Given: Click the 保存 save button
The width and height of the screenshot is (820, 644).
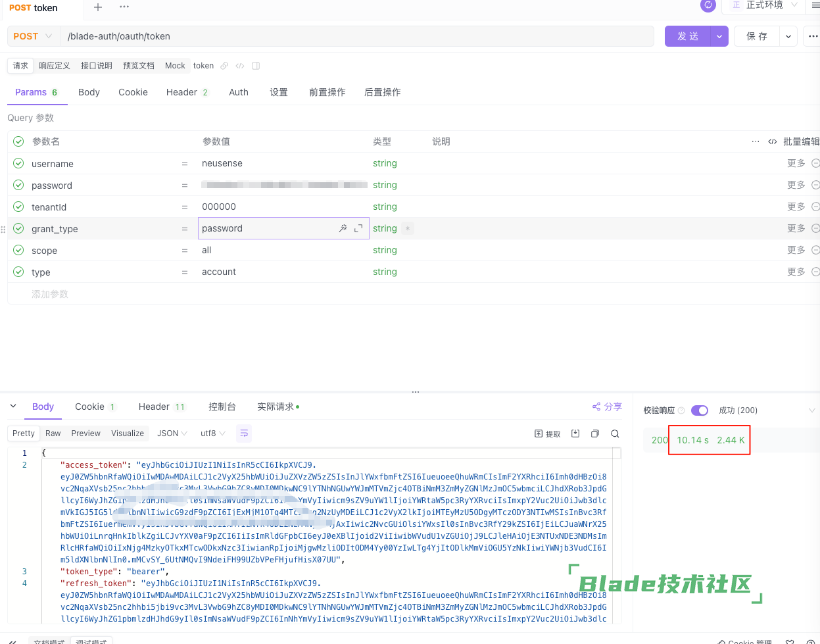Looking at the screenshot, I should (757, 36).
